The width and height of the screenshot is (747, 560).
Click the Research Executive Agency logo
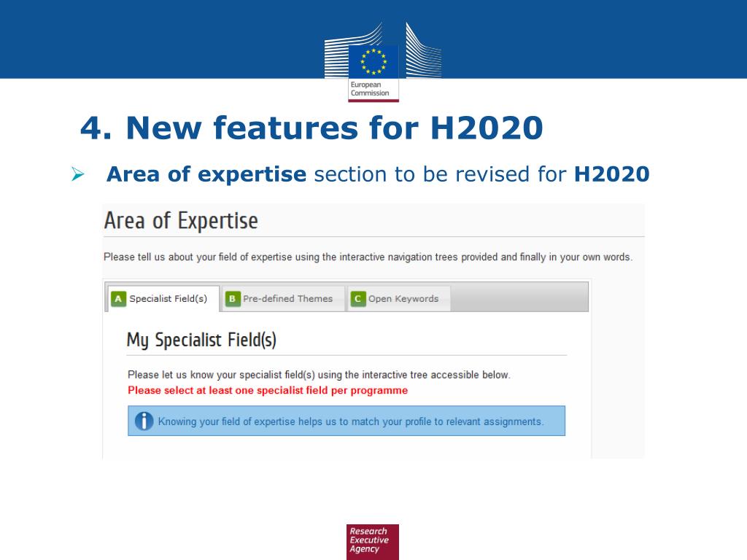(x=373, y=542)
